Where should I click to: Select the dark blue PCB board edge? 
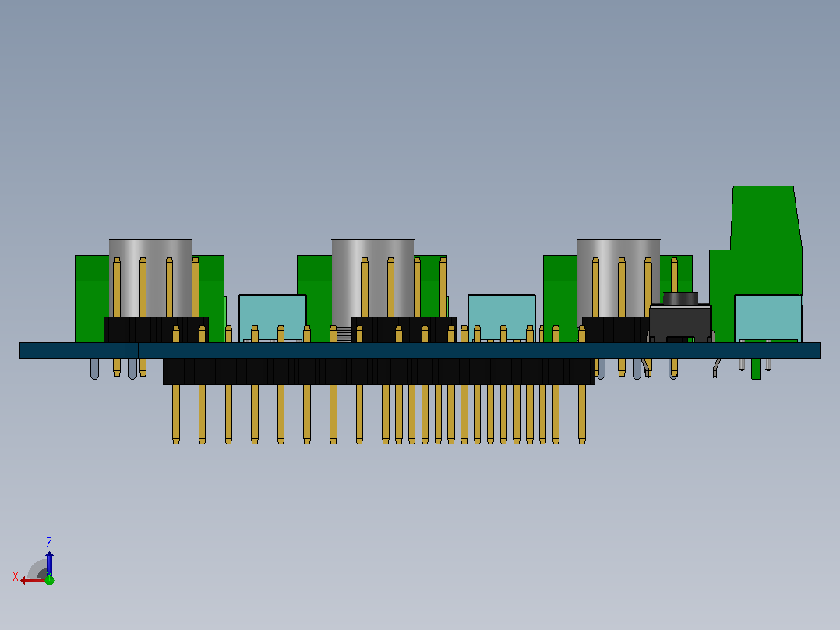tap(419, 351)
